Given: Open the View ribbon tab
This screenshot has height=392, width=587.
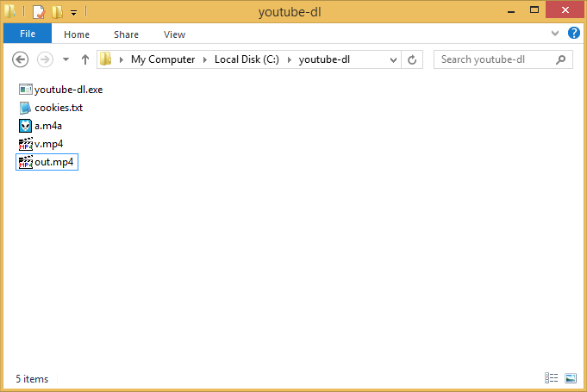Looking at the screenshot, I should pos(174,34).
